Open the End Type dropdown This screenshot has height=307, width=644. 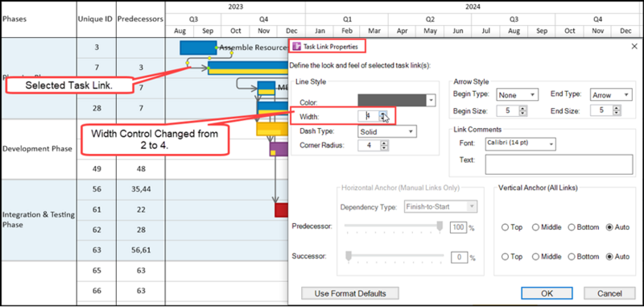(x=610, y=94)
